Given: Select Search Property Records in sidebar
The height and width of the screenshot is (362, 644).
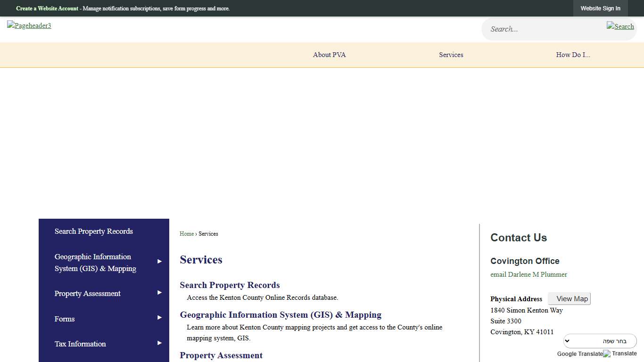Looking at the screenshot, I should (93, 231).
